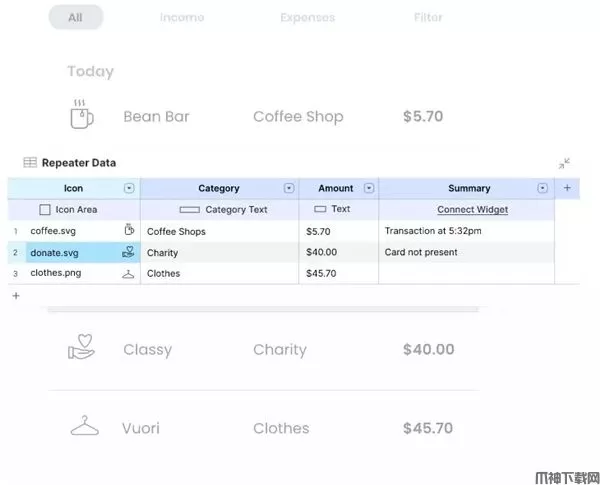Open the Filter option
The image size is (600, 485).
(x=428, y=17)
